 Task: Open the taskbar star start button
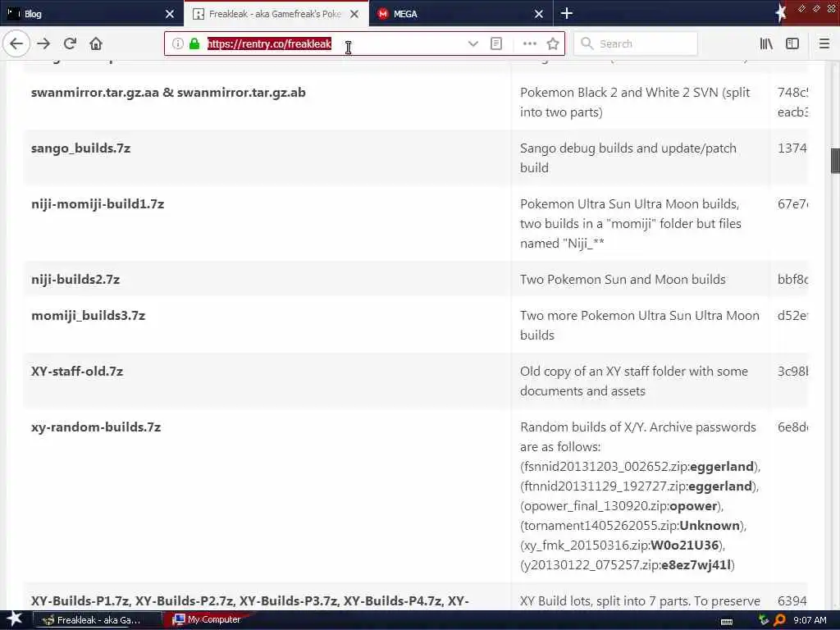tap(14, 619)
